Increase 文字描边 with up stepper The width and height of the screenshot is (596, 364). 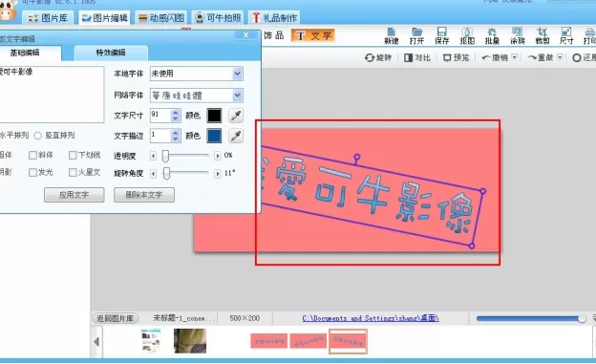(175, 133)
